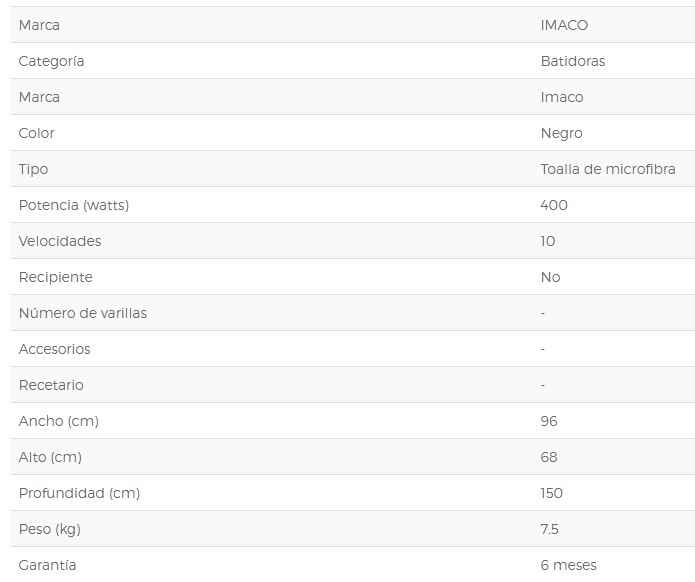Click the Tipo row label

coord(33,169)
